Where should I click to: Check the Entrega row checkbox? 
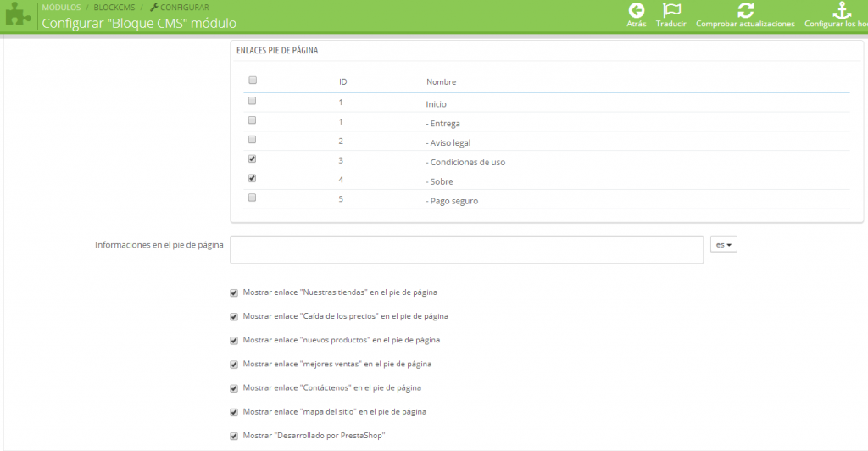click(252, 120)
